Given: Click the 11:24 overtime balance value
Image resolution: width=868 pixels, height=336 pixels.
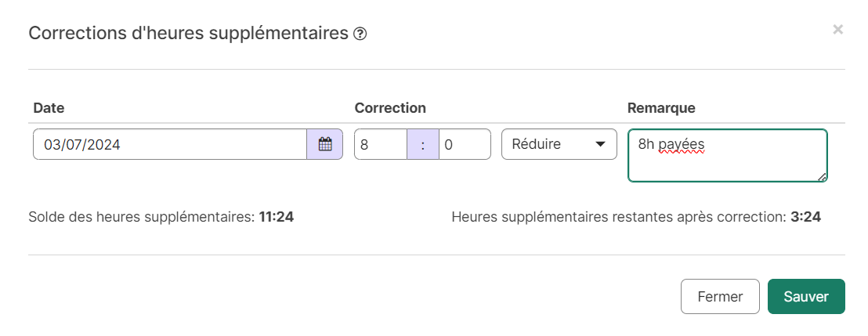Looking at the screenshot, I should click(x=277, y=217).
